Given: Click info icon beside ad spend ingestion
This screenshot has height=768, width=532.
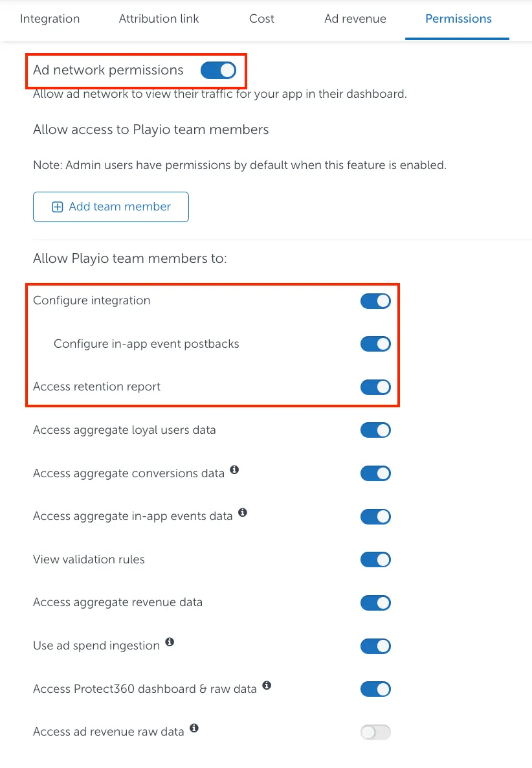Looking at the screenshot, I should tap(170, 642).
